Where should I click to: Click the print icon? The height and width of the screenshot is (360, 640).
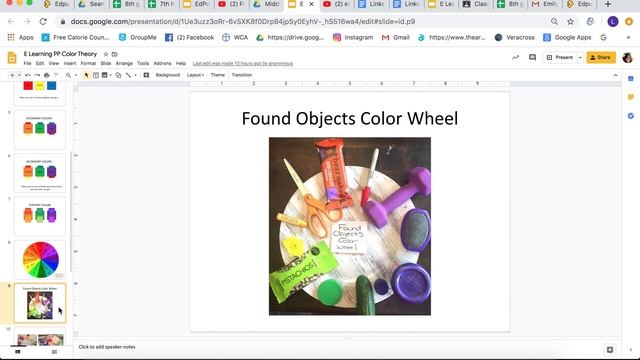(47, 75)
